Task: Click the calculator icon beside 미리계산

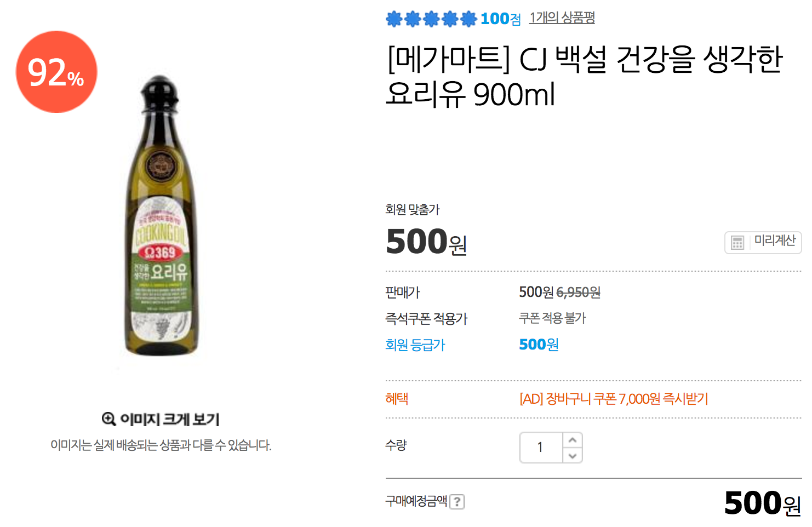Action: click(737, 242)
